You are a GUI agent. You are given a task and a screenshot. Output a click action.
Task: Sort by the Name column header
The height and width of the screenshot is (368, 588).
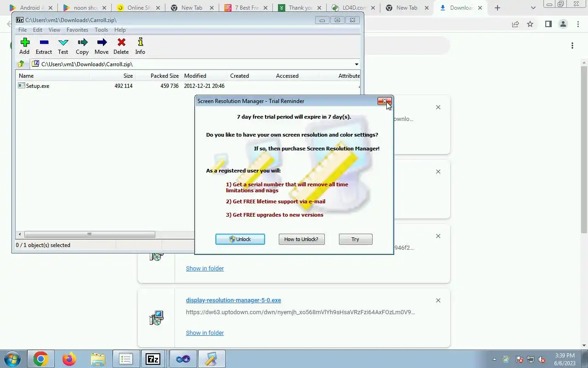pyautogui.click(x=52, y=76)
